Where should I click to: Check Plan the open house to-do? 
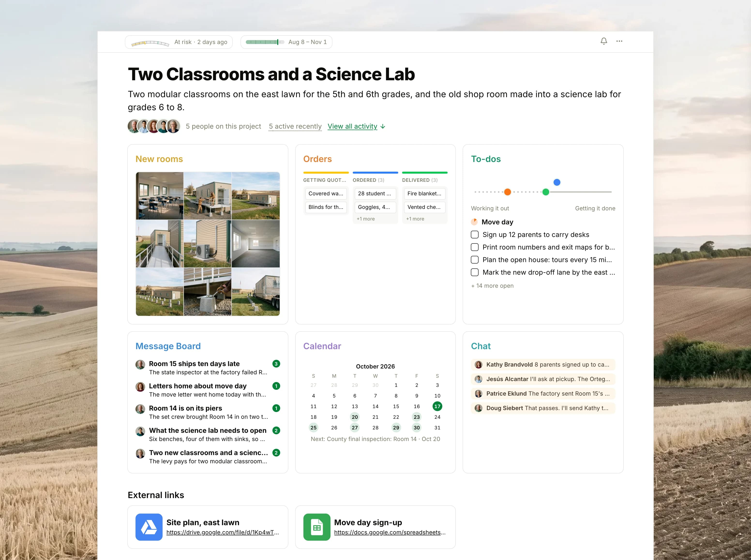(x=474, y=260)
